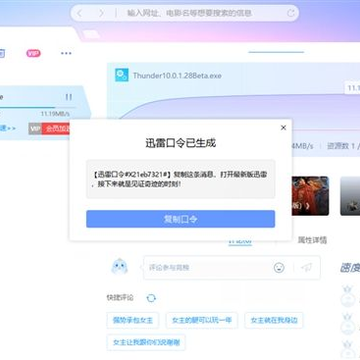360x360 pixels.
Task: Select the generated 迅雷口令 message text box
Action: (181, 179)
